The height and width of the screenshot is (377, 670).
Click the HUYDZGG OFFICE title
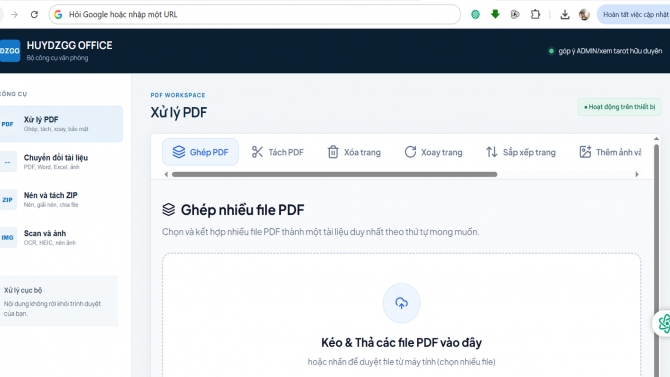coord(69,45)
